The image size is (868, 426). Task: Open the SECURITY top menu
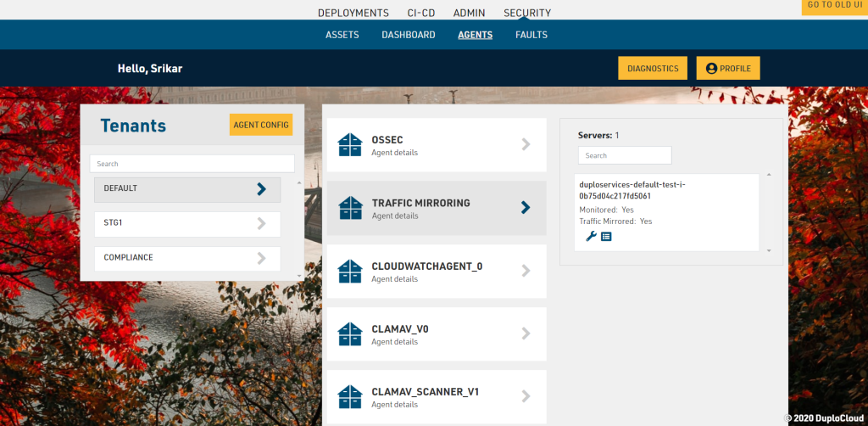coord(526,13)
